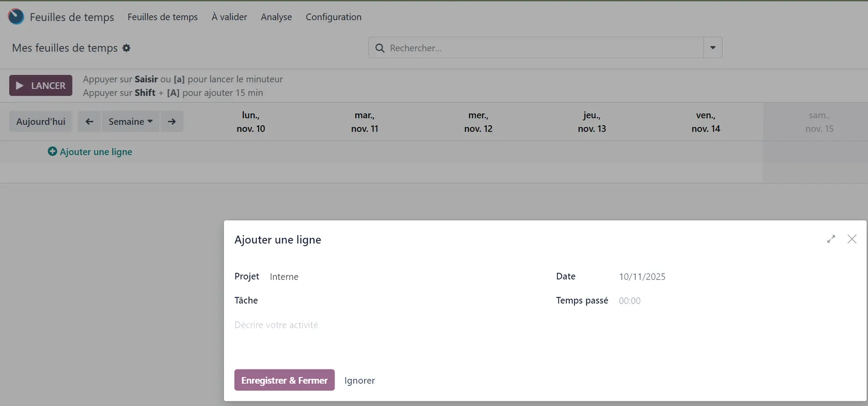Open the Configuration menu
868x406 pixels.
click(x=333, y=17)
